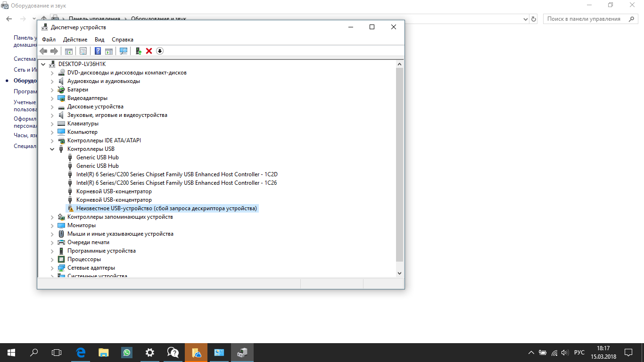Open Properties via the toolbar icon
This screenshot has height=362, width=644.
[83, 51]
